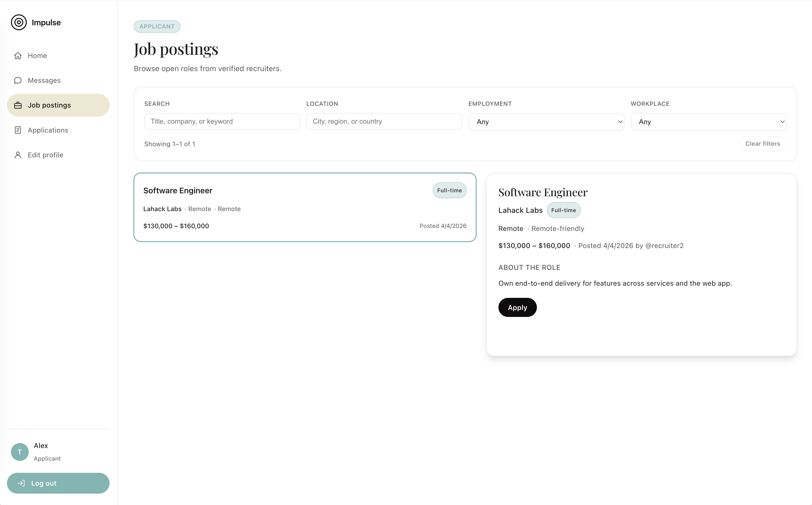812x505 pixels.
Task: Open the Applications page from the sidebar
Action: pos(48,130)
